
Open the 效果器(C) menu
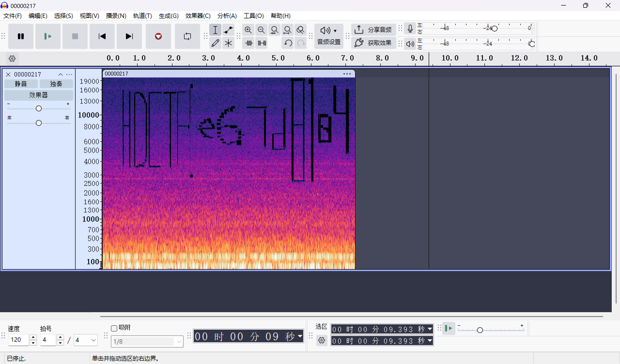pyautogui.click(x=198, y=16)
